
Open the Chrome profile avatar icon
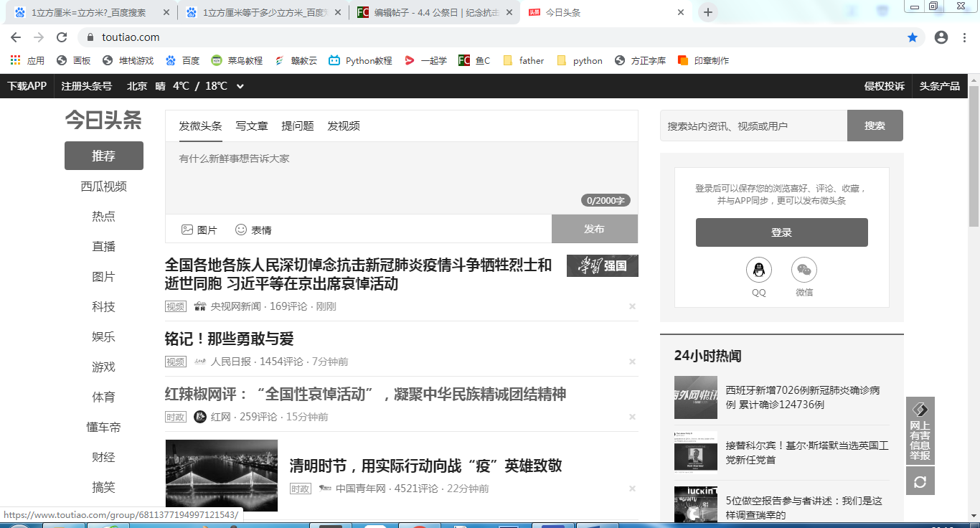(941, 37)
